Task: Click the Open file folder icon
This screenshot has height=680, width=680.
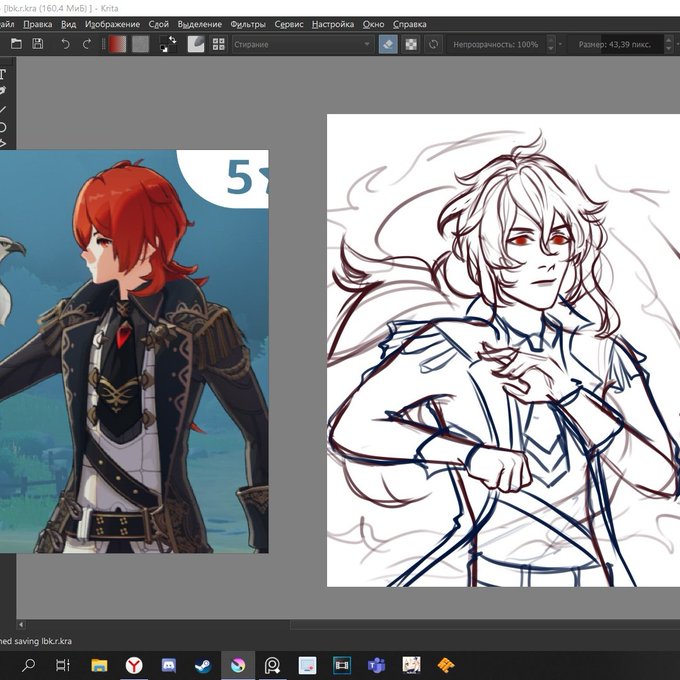Action: (x=16, y=44)
